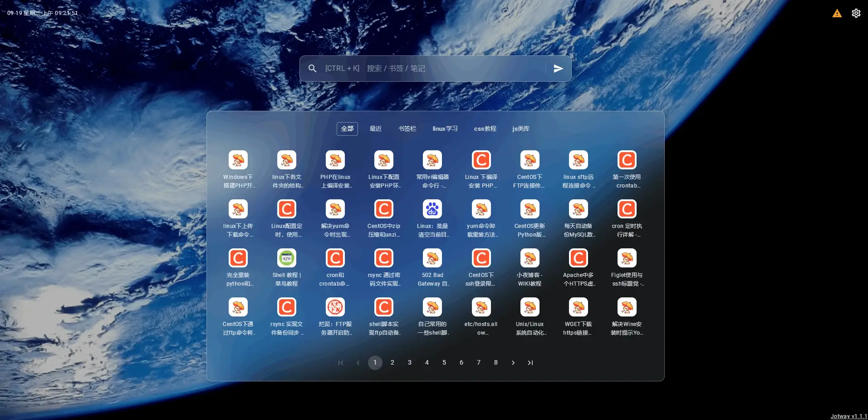
Task: Jump to last page of bookmarks
Action: (x=530, y=363)
